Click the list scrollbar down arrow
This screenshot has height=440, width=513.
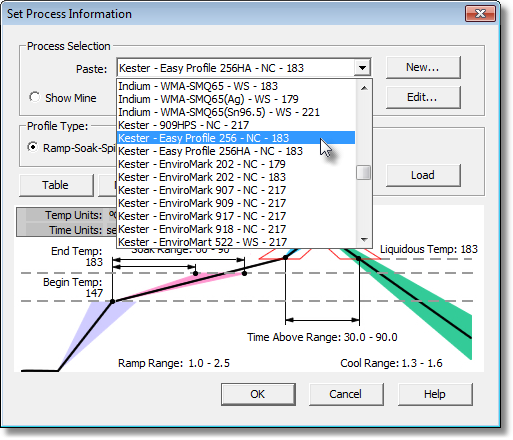pos(364,239)
